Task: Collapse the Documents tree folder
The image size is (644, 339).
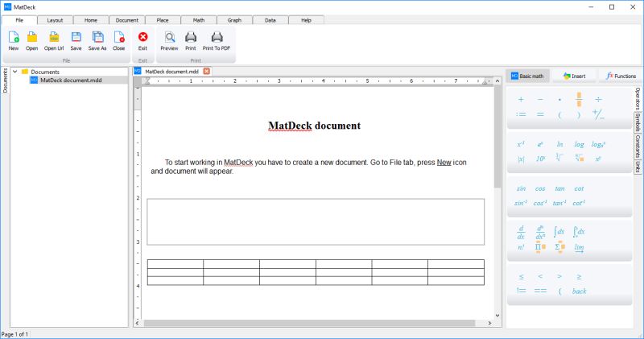Action: pos(14,72)
